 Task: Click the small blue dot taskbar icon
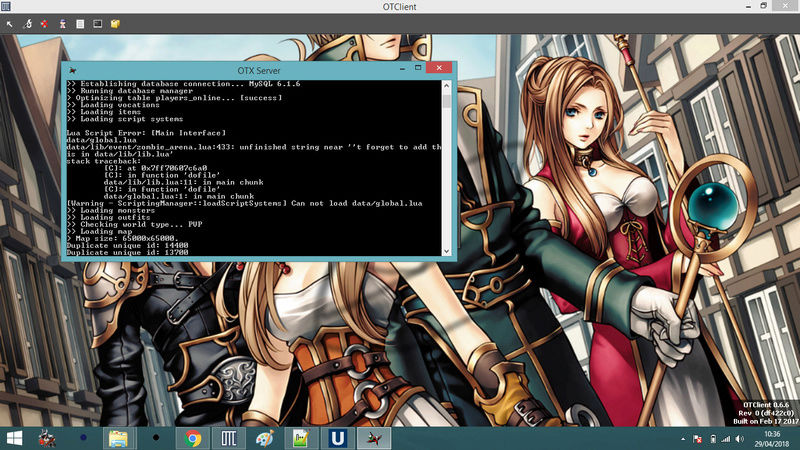coord(83,438)
